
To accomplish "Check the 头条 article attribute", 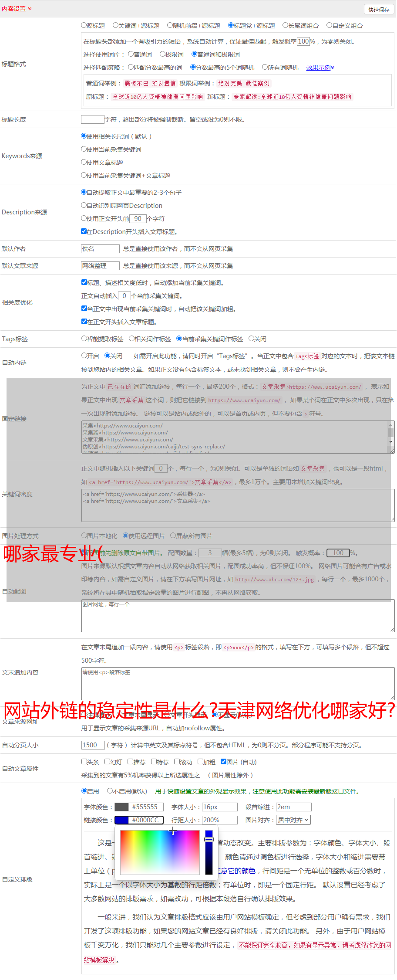I will [x=84, y=762].
